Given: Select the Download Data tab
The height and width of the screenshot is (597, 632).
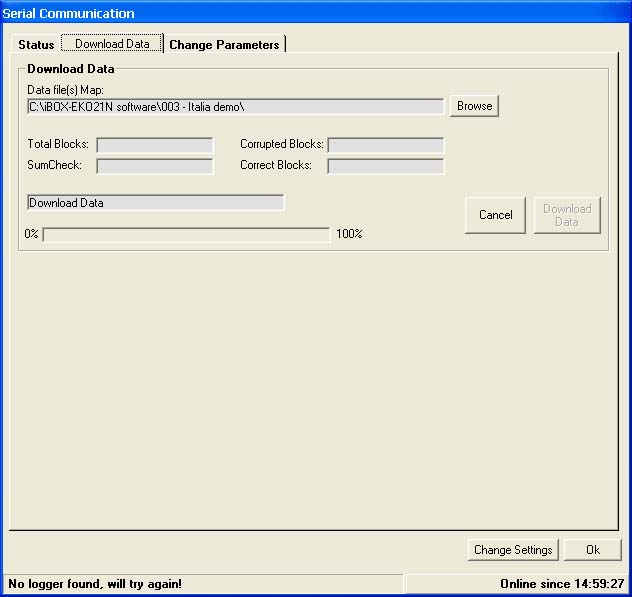Looking at the screenshot, I should 112,44.
